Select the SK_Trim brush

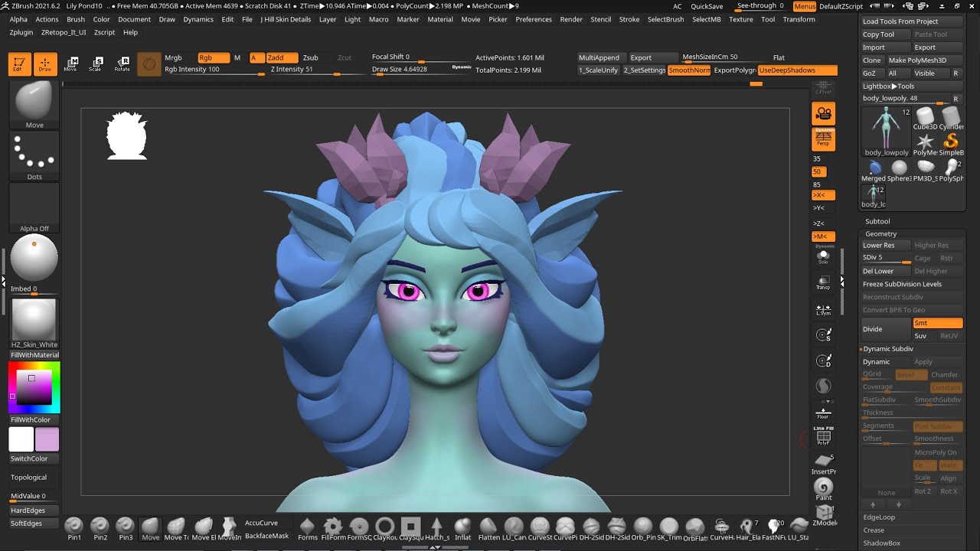click(x=669, y=528)
